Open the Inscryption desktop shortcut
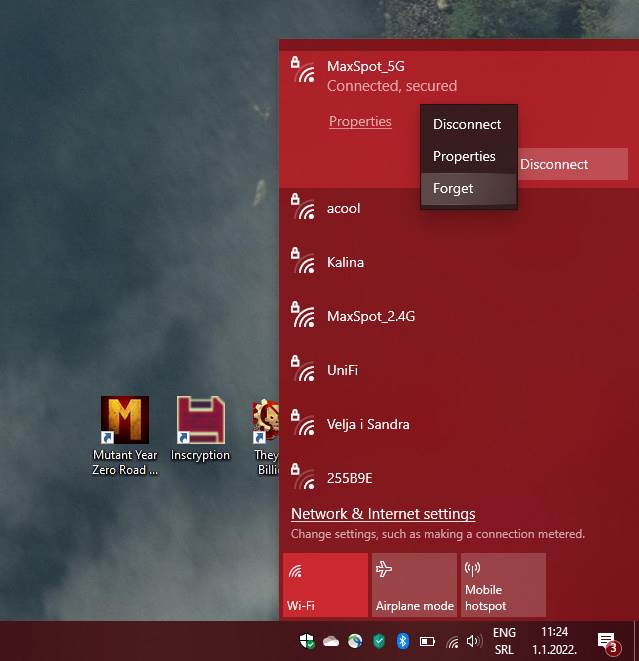 point(201,429)
